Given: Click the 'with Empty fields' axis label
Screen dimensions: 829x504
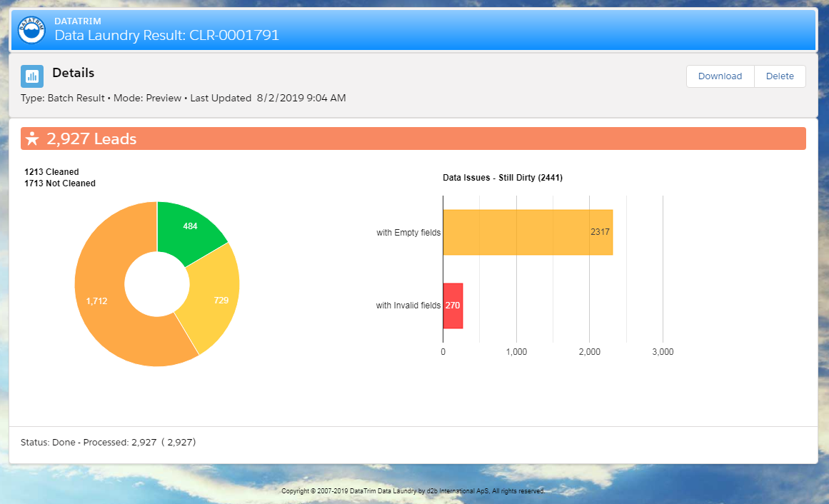Looking at the screenshot, I should pyautogui.click(x=408, y=233).
